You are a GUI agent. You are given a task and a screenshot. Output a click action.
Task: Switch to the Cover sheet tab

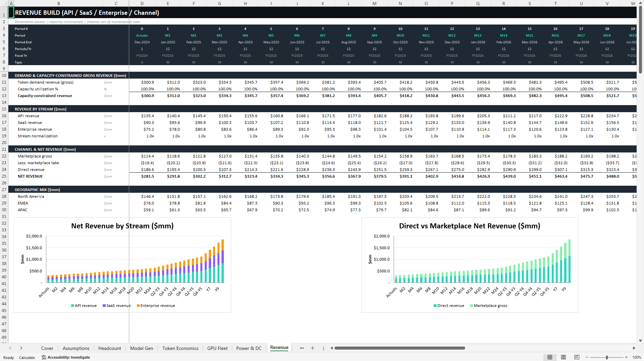47,348
